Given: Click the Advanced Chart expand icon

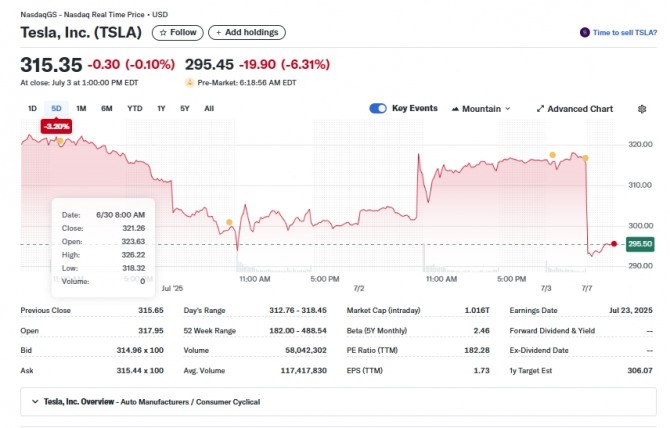Looking at the screenshot, I should tap(541, 108).
